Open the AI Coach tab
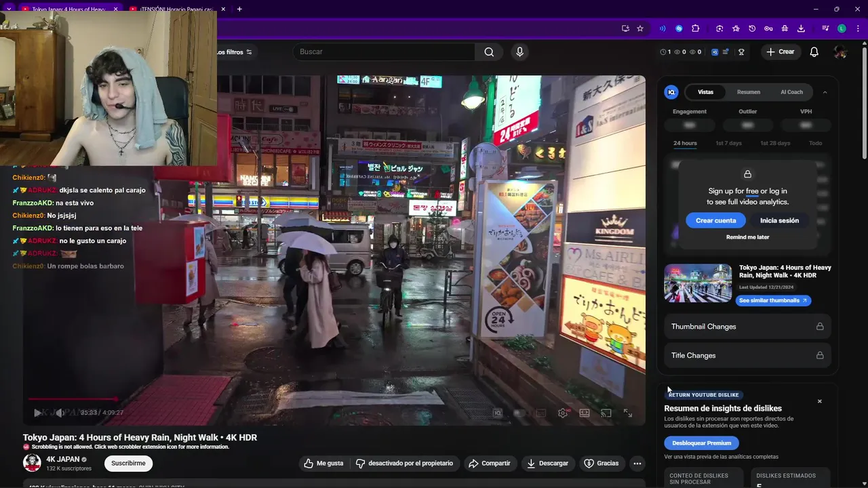The image size is (868, 488). [791, 92]
